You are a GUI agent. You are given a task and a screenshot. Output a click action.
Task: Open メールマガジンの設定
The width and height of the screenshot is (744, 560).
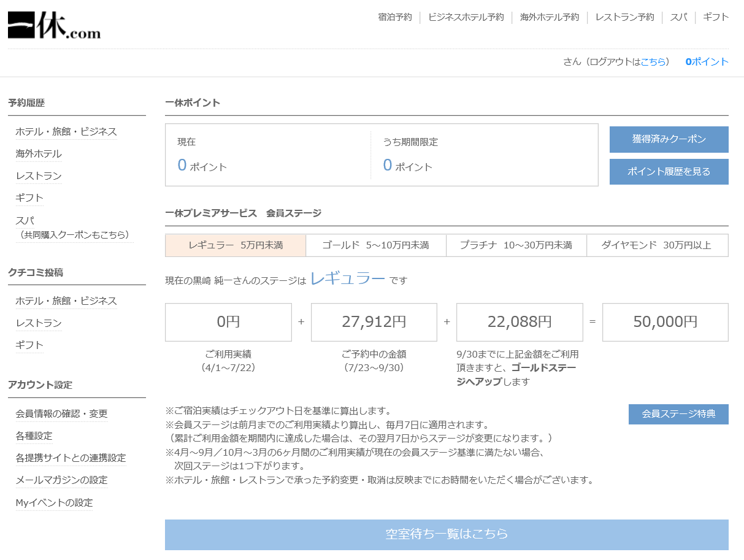(61, 480)
